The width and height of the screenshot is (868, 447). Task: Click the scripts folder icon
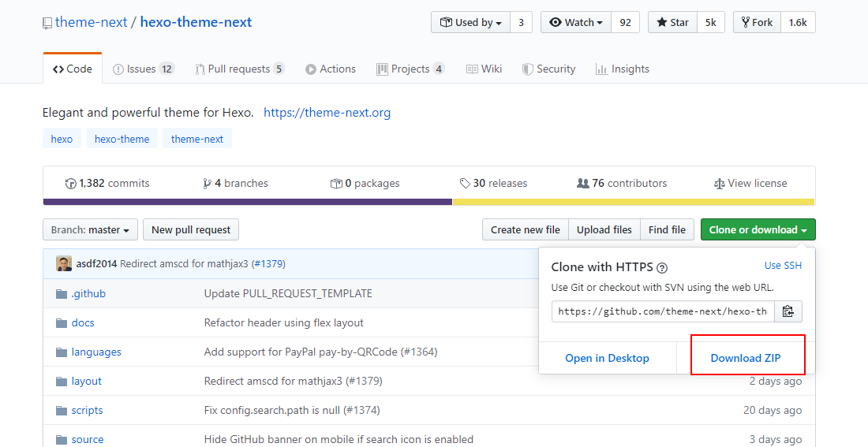[x=62, y=411]
